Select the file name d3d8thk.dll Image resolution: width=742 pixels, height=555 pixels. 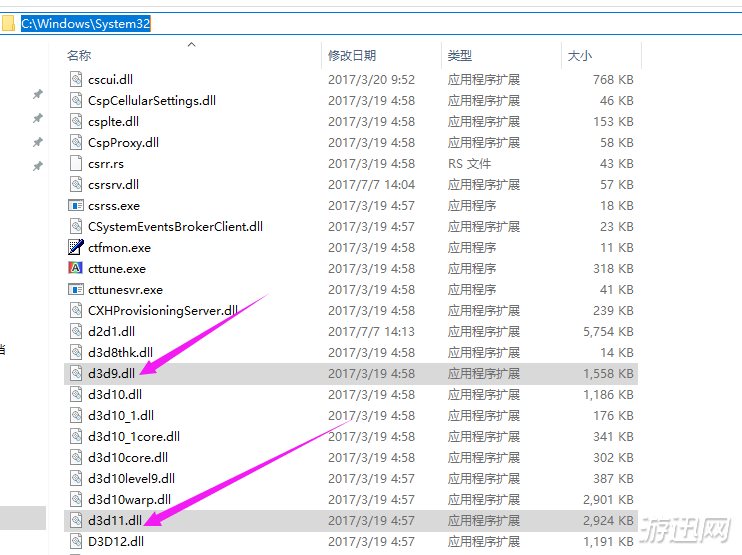[120, 352]
